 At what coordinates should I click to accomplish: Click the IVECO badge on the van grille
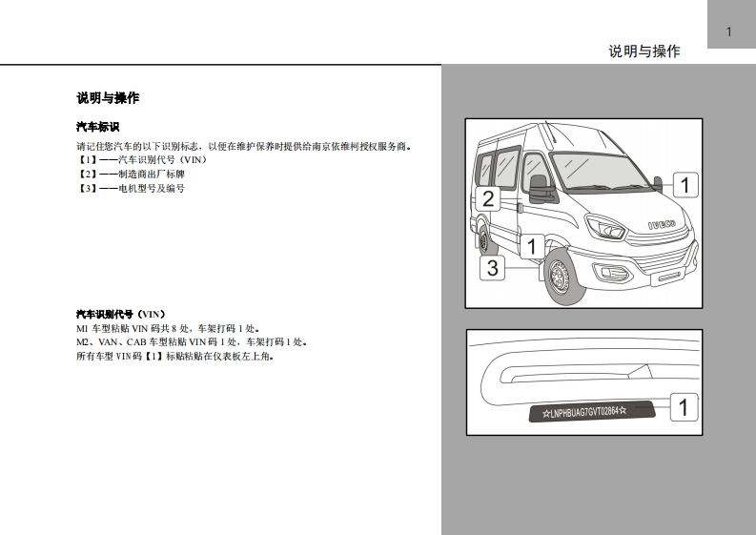point(662,225)
